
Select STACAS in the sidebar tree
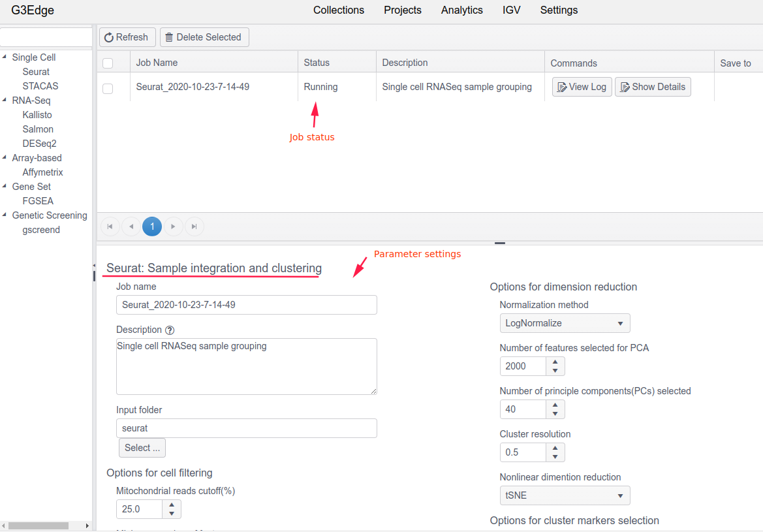[x=40, y=86]
